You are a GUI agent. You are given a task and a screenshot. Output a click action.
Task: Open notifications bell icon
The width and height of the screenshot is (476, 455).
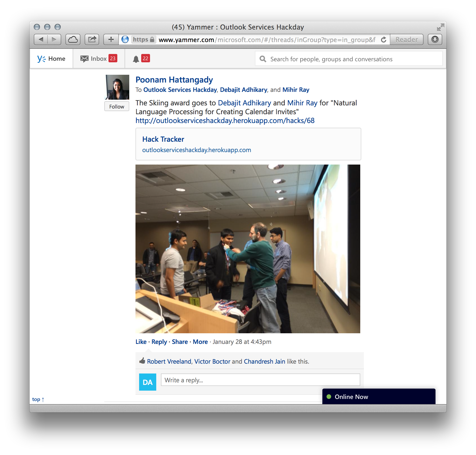[x=136, y=59]
